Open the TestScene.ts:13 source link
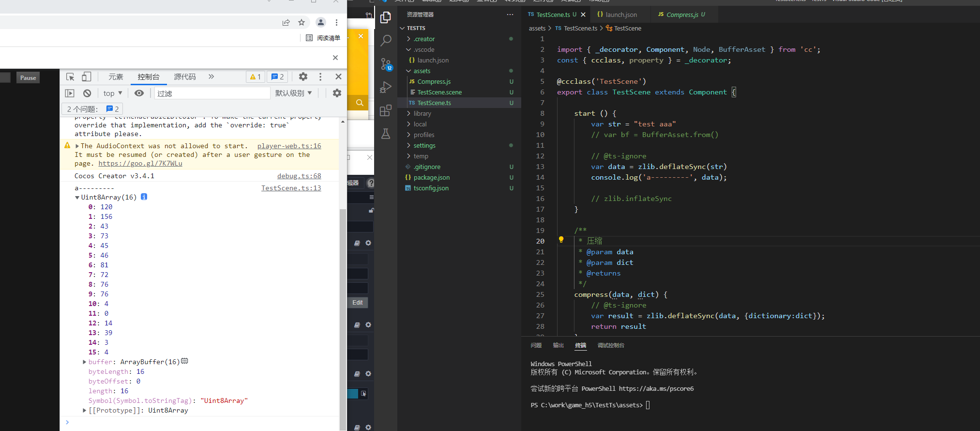This screenshot has height=431, width=980. (291, 188)
